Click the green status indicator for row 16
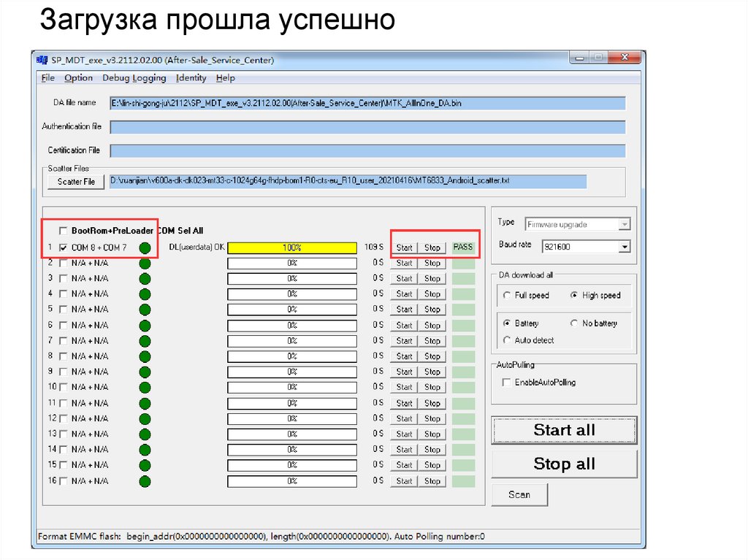 (145, 481)
